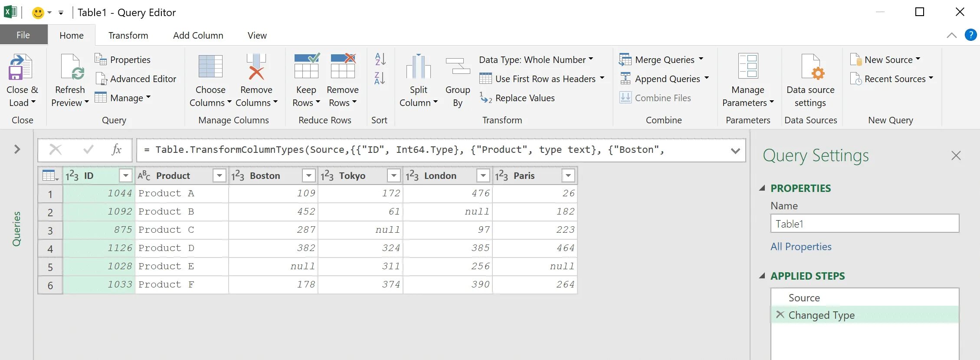Screen dimensions: 980x360
Task: Expand the formula bar with its chevron
Action: pyautogui.click(x=735, y=151)
